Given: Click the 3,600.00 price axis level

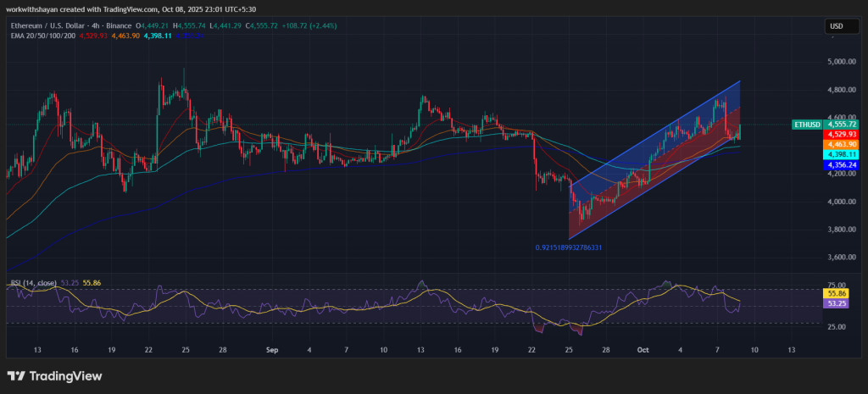Looking at the screenshot, I should coord(841,258).
